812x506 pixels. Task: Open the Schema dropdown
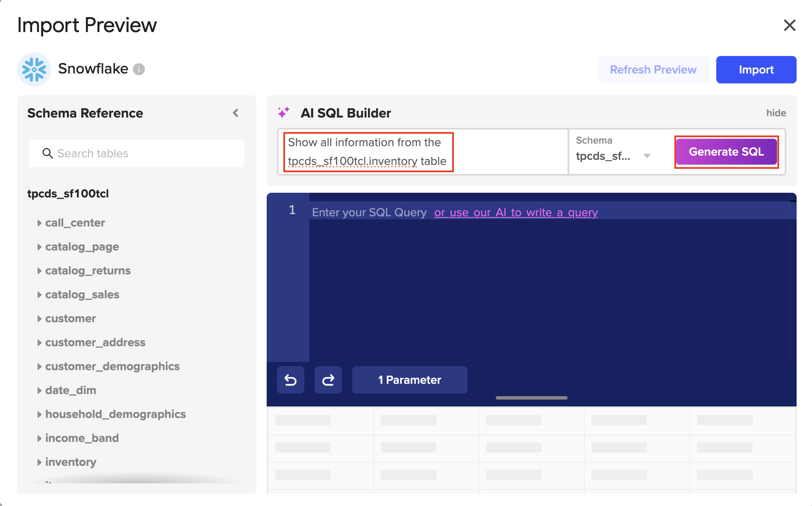click(647, 156)
